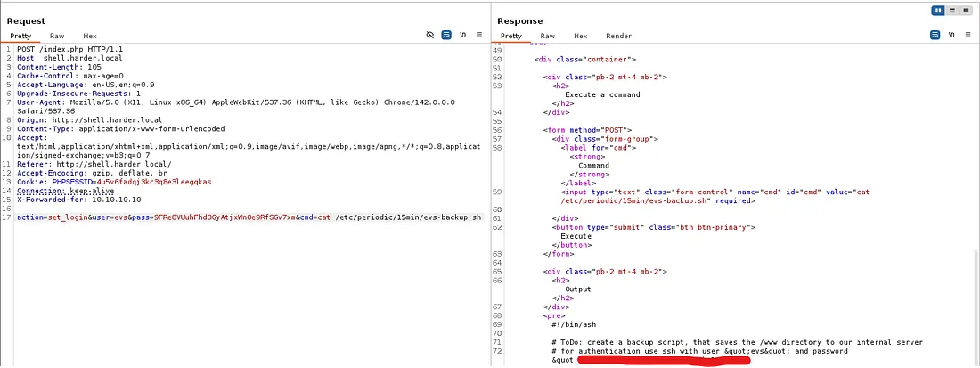Open the Response Render tab
Screen dimensions: 980x368
618,36
